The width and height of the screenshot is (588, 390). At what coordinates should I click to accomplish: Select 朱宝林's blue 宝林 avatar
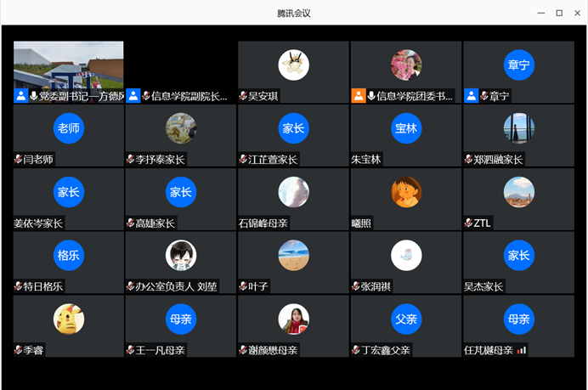tap(406, 128)
